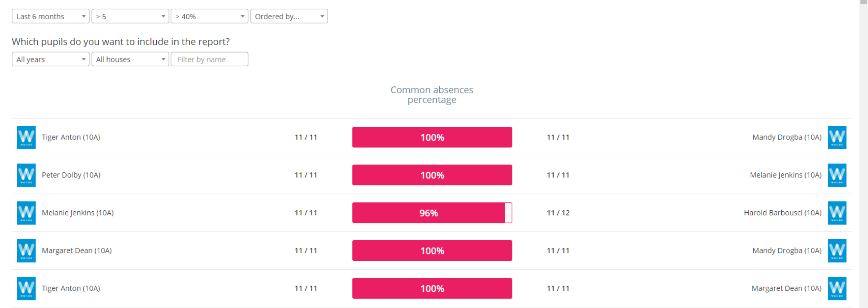Select Melanie Jenkins' avatar icon on the left
Image resolution: width=868 pixels, height=308 pixels.
click(27, 213)
